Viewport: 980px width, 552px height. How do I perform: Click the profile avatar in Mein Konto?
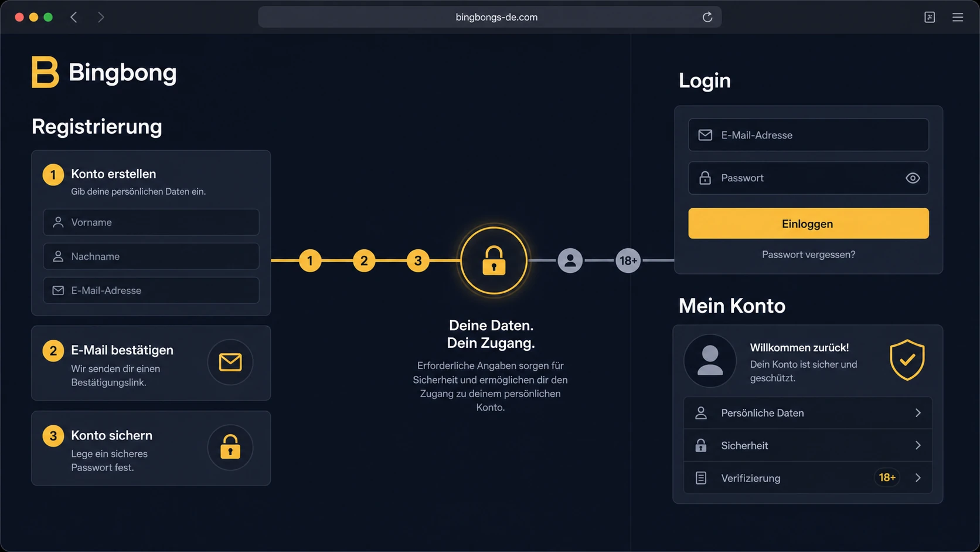pyautogui.click(x=710, y=361)
